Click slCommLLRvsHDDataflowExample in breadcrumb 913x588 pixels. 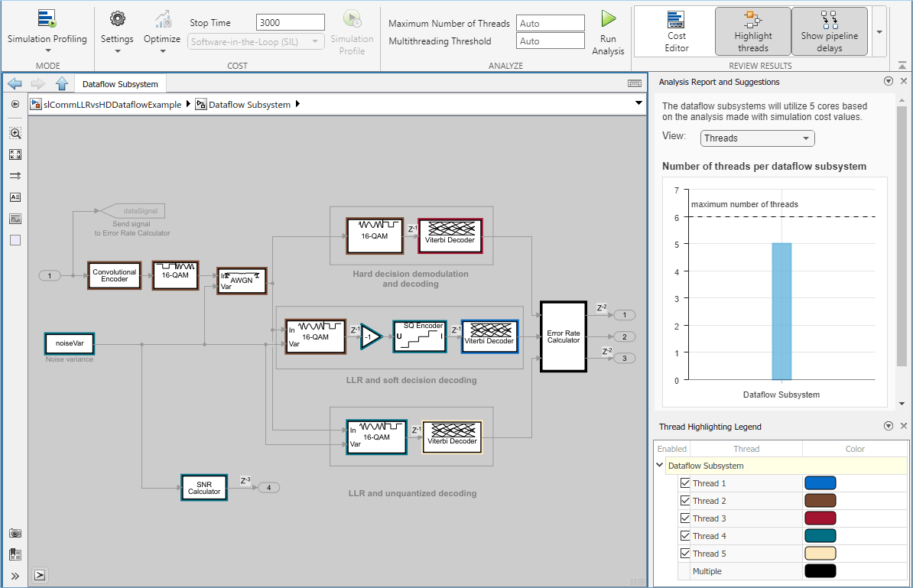(112, 105)
